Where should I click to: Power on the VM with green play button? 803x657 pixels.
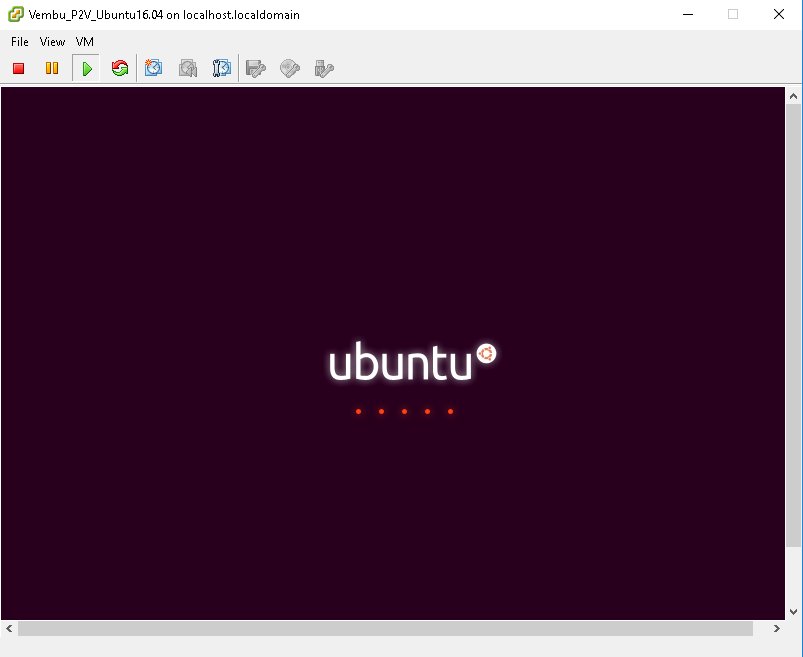point(86,68)
